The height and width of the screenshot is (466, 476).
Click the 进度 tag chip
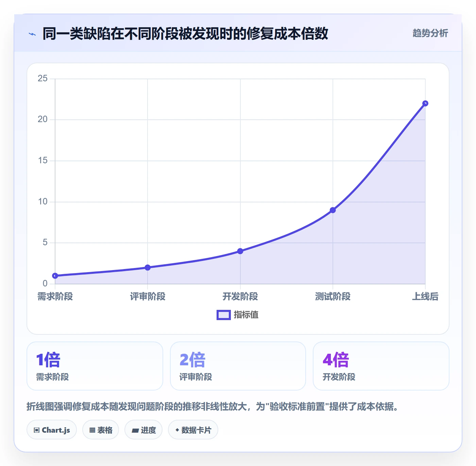tap(143, 430)
